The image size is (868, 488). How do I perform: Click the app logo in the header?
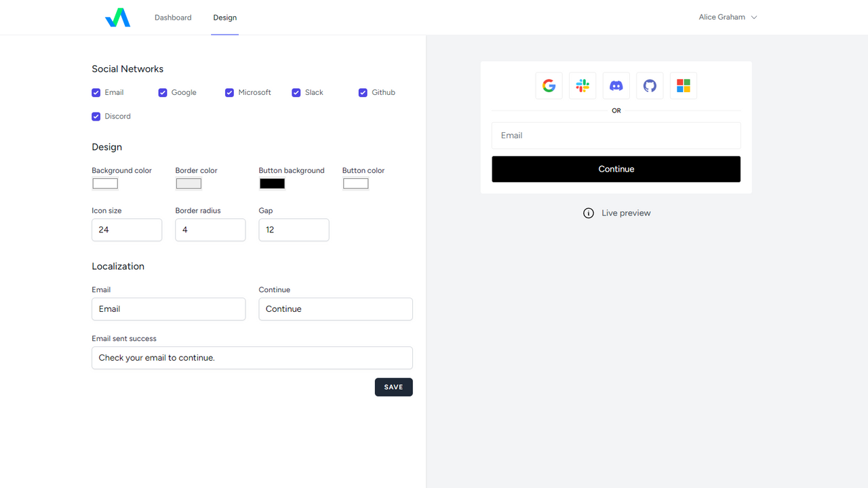117,17
